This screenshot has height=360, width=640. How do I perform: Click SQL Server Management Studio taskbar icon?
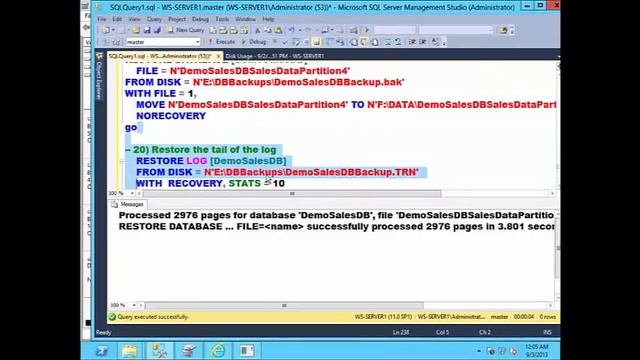click(160, 351)
